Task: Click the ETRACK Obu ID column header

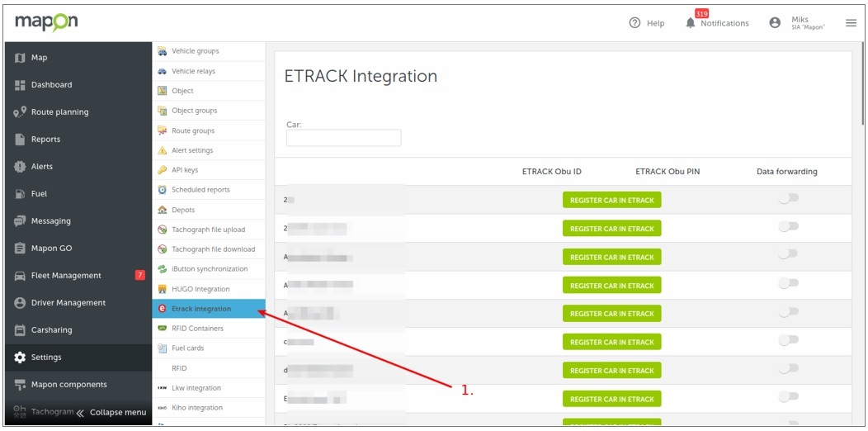Action: click(x=551, y=172)
